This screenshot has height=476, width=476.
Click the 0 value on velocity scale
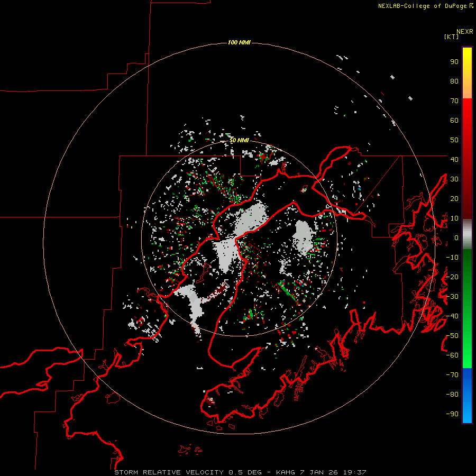coord(456,238)
